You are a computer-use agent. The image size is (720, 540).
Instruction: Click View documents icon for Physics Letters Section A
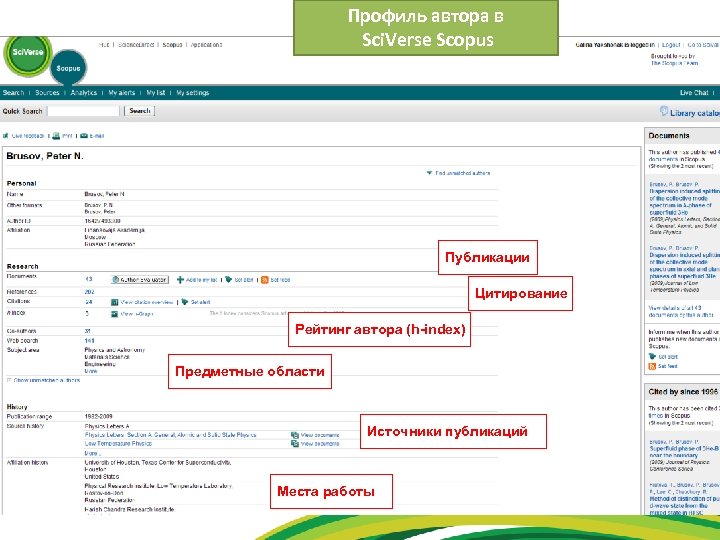coord(295,435)
